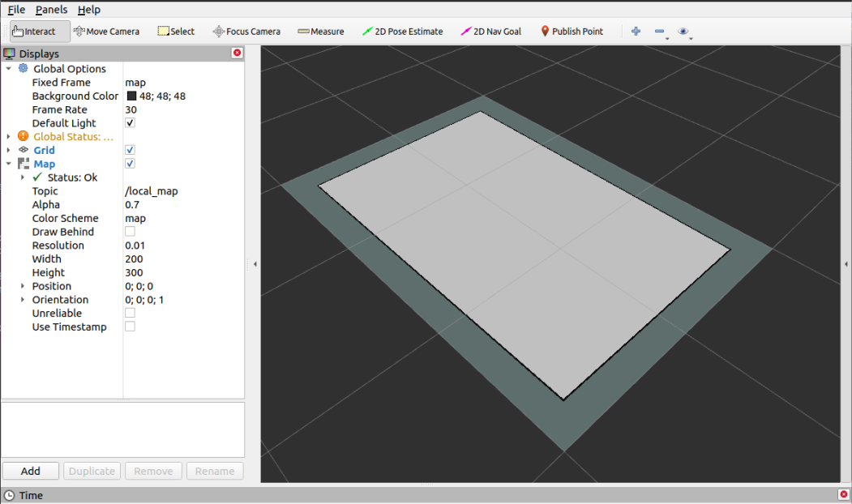852x504 pixels.
Task: Open the Panels menu
Action: 51,9
